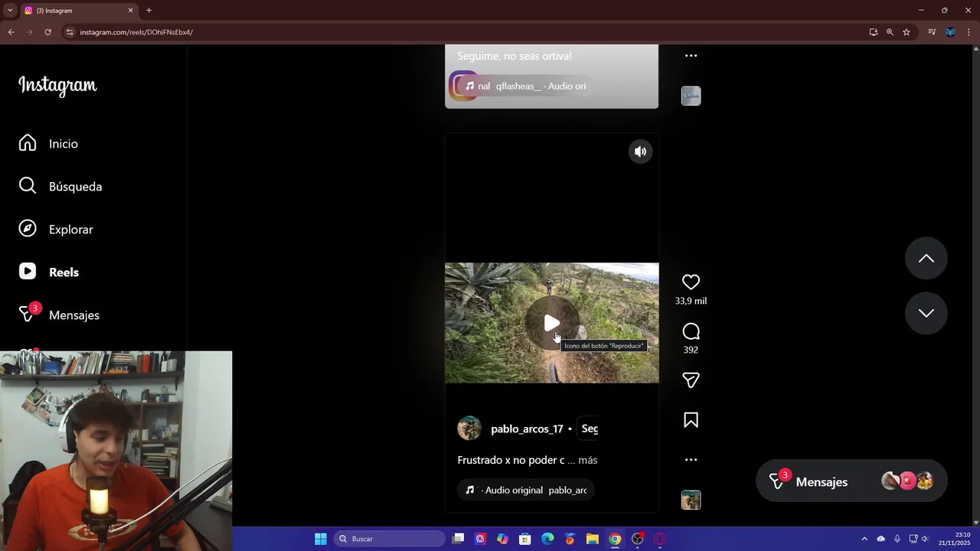Install app via the address bar install icon
The height and width of the screenshot is (551, 980).
coord(874,32)
